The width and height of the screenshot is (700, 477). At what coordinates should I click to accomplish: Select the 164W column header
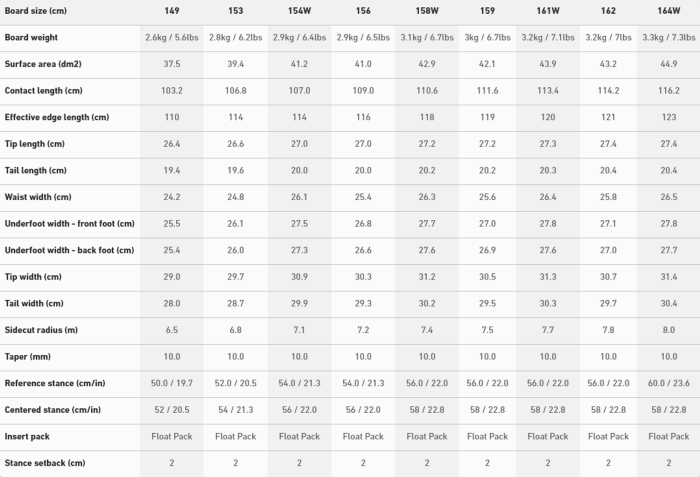pyautogui.click(x=668, y=11)
